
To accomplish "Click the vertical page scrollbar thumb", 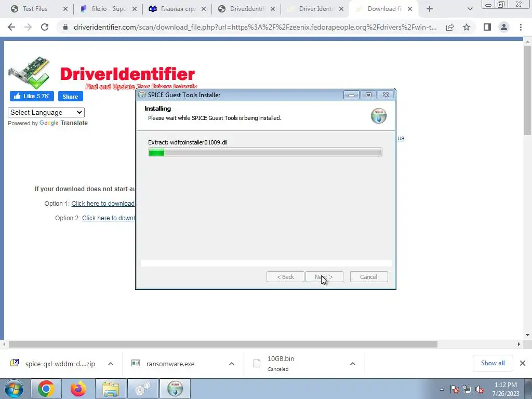I will click(527, 90).
